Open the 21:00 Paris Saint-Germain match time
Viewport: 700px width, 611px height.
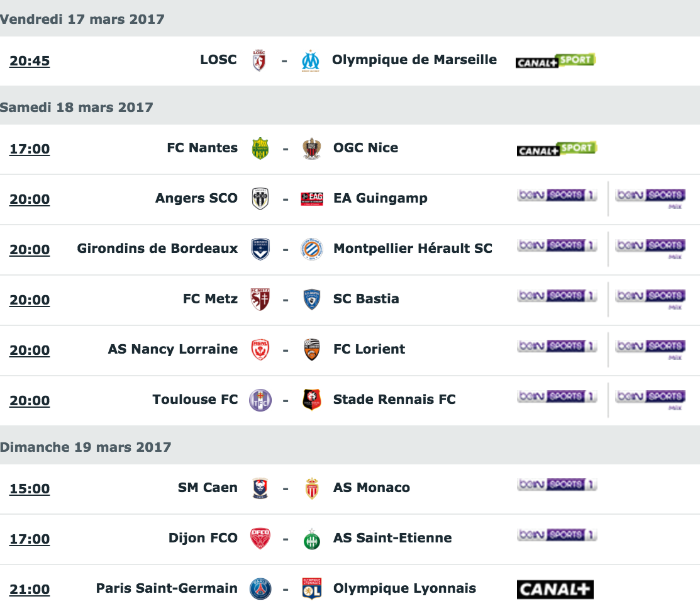[x=30, y=589]
